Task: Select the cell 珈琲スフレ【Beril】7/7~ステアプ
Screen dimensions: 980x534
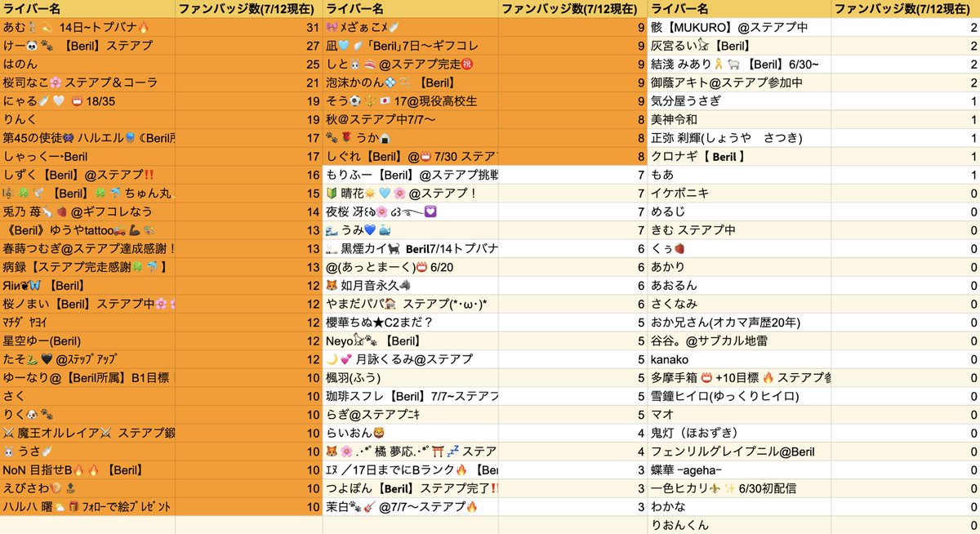Action: [x=412, y=396]
